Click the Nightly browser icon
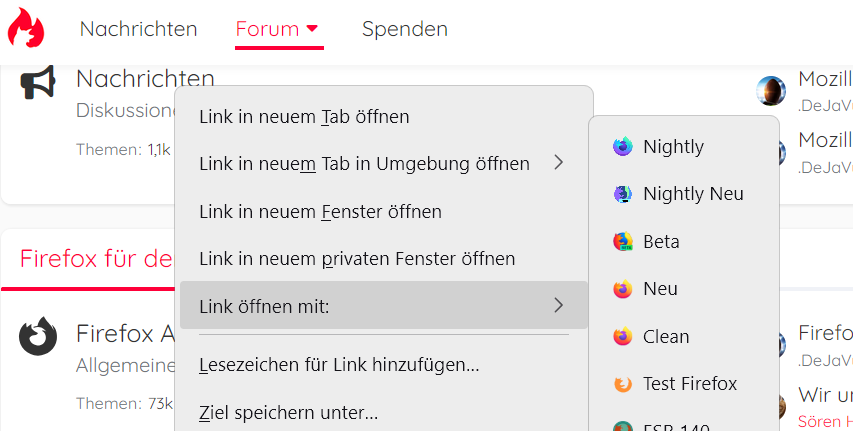Screen dimensions: 853x431 point(623,147)
